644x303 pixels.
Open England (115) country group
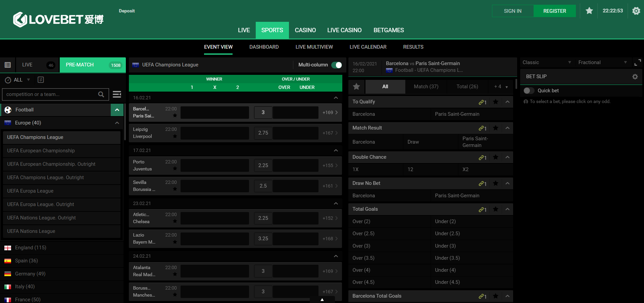pyautogui.click(x=62, y=248)
